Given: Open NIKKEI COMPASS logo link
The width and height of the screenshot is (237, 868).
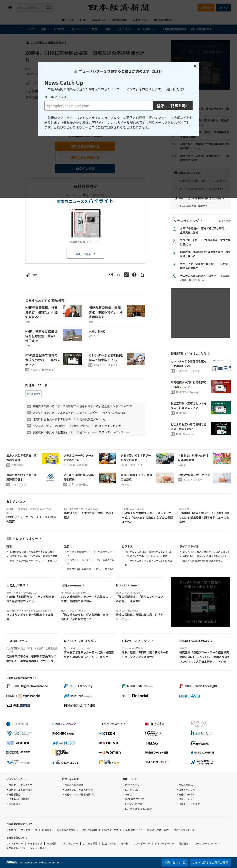Looking at the screenshot, I should click(x=202, y=752).
